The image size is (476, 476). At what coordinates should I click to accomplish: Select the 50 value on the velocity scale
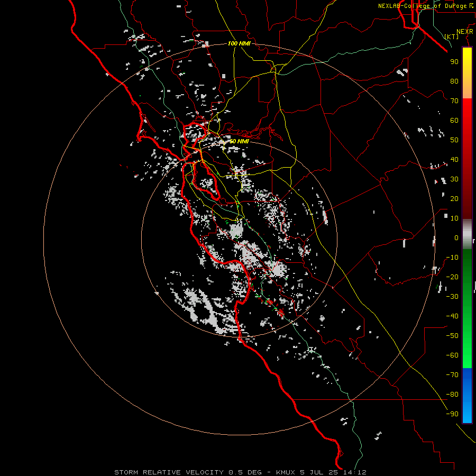pos(454,140)
